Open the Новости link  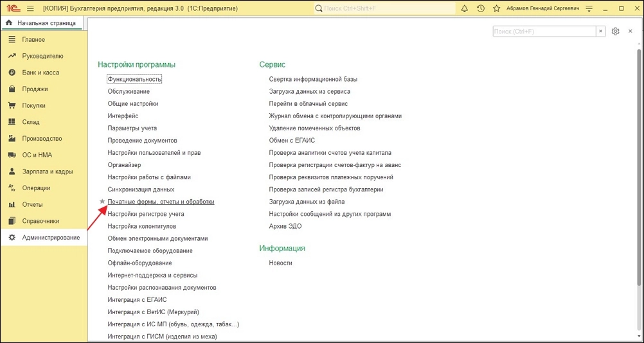pos(280,263)
